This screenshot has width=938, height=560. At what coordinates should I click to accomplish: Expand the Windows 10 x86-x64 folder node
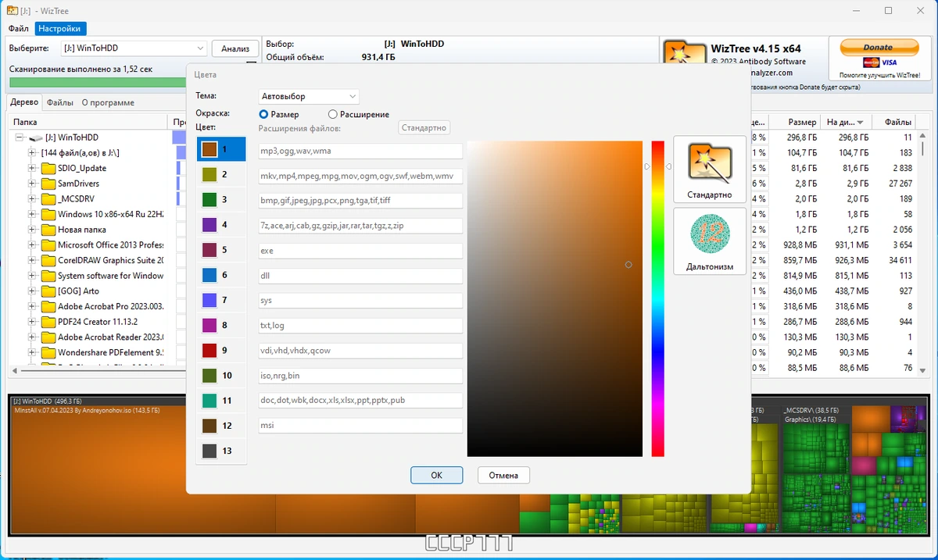pos(32,214)
